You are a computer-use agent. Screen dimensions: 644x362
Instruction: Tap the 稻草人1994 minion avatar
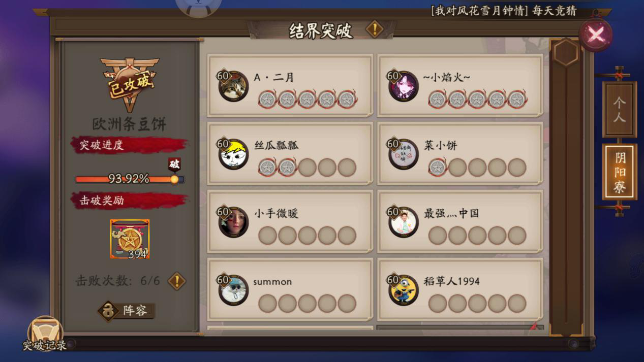pyautogui.click(x=404, y=290)
